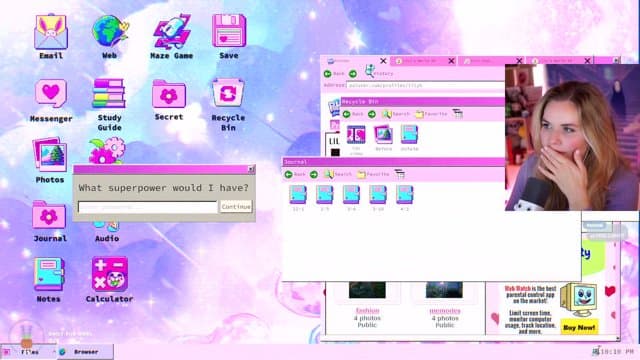
Task: Click Buy Now in the Web Watch ad
Action: point(579,327)
